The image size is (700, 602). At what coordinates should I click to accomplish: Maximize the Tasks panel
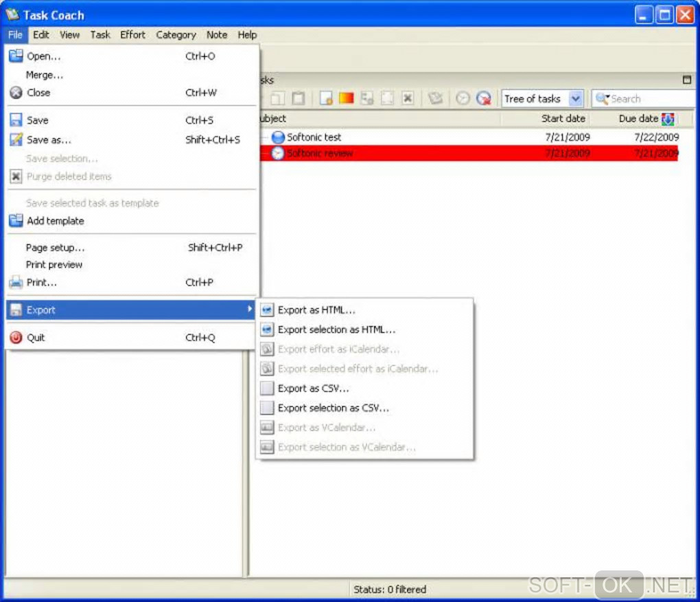[686, 80]
